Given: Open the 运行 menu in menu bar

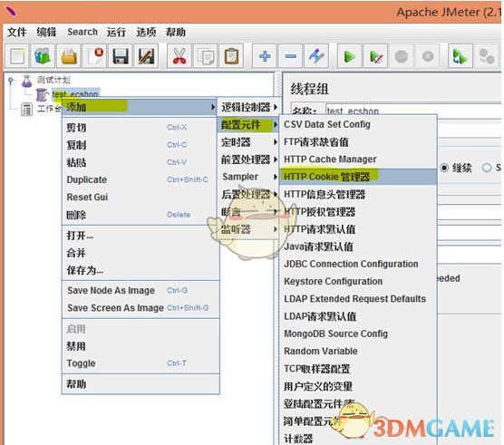Looking at the screenshot, I should click(116, 32).
